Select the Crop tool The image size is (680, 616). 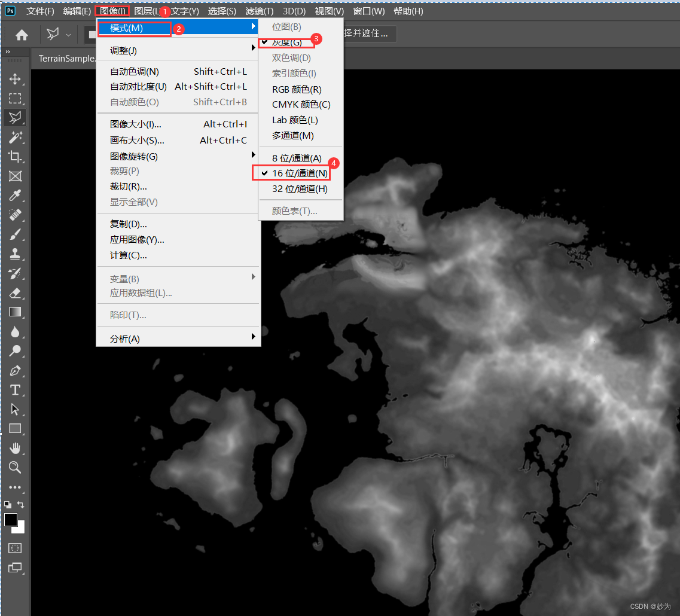coord(15,157)
